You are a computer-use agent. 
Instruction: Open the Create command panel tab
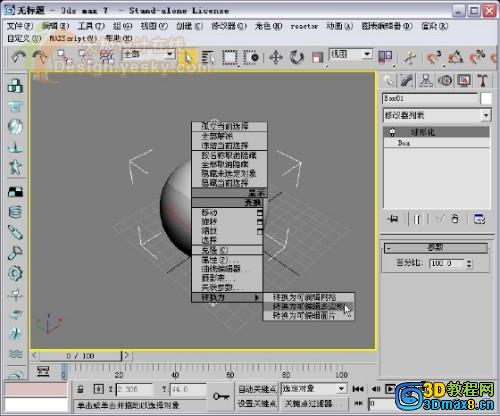coord(389,81)
